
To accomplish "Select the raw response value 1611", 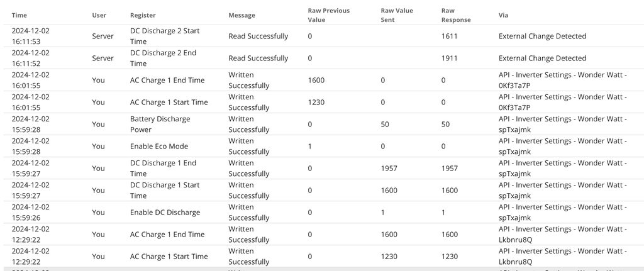I will 449,36.
